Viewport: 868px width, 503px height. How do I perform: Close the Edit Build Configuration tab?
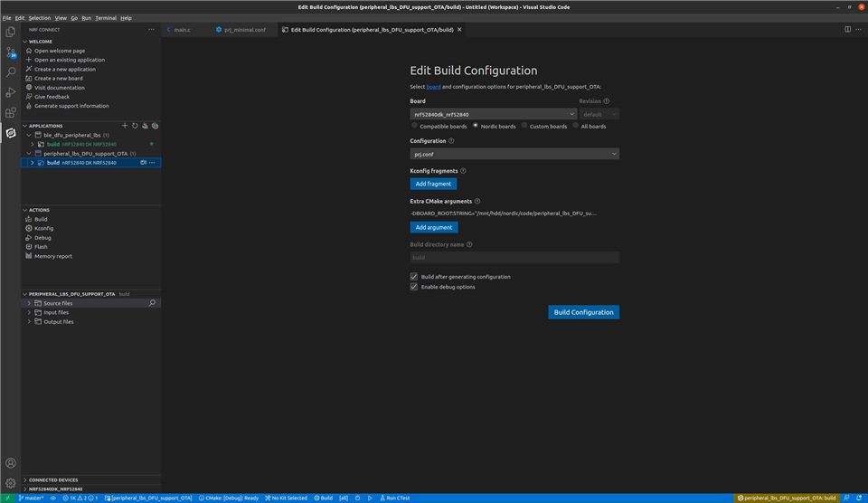[459, 30]
